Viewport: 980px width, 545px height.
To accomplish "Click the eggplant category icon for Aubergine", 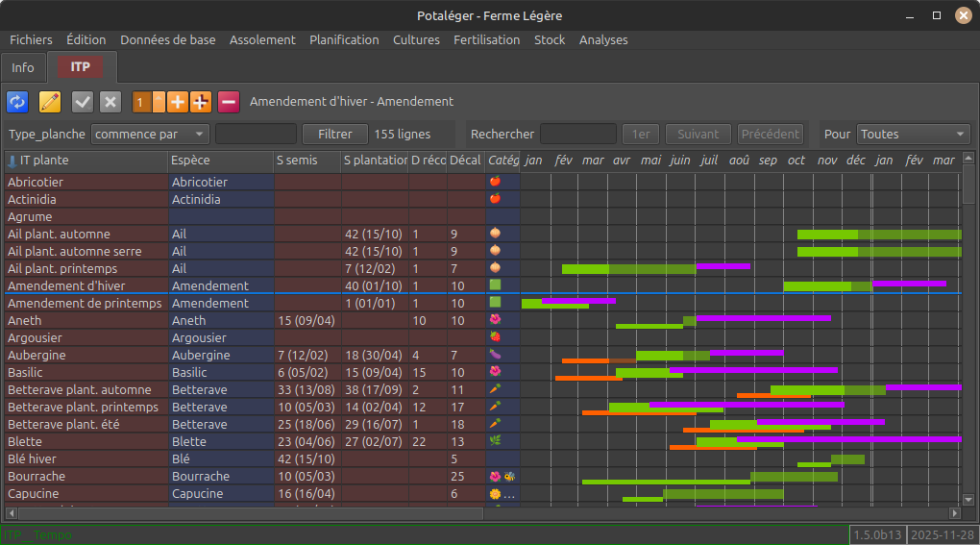I will [x=496, y=355].
